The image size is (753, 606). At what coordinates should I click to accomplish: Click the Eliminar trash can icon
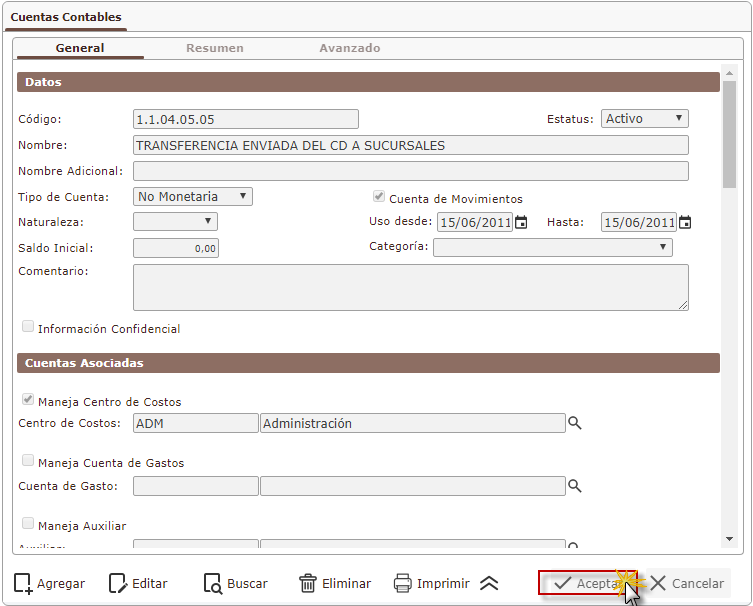(x=308, y=583)
